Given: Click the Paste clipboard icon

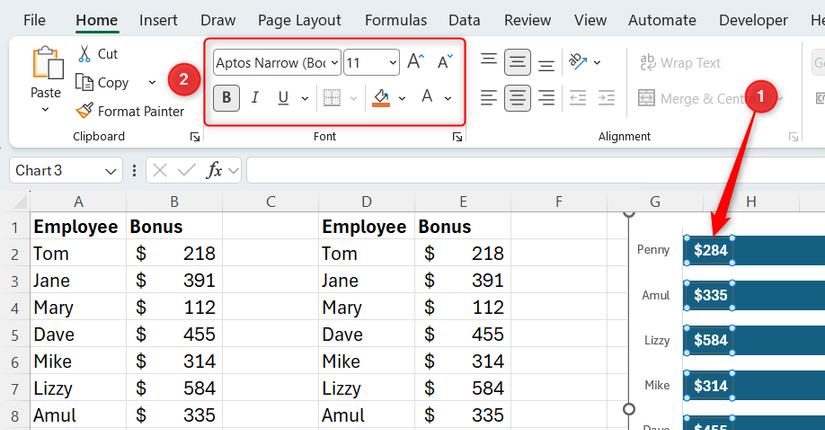Looking at the screenshot, I should (47, 63).
